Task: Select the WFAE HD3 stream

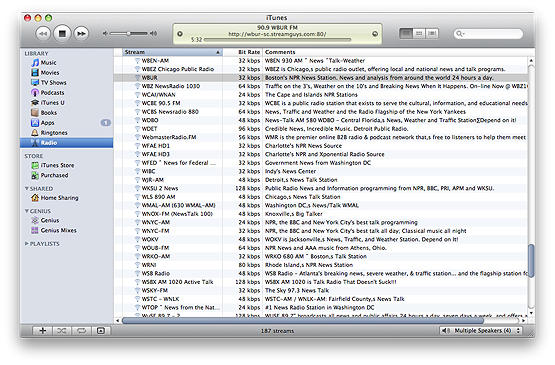Action: (x=320, y=154)
